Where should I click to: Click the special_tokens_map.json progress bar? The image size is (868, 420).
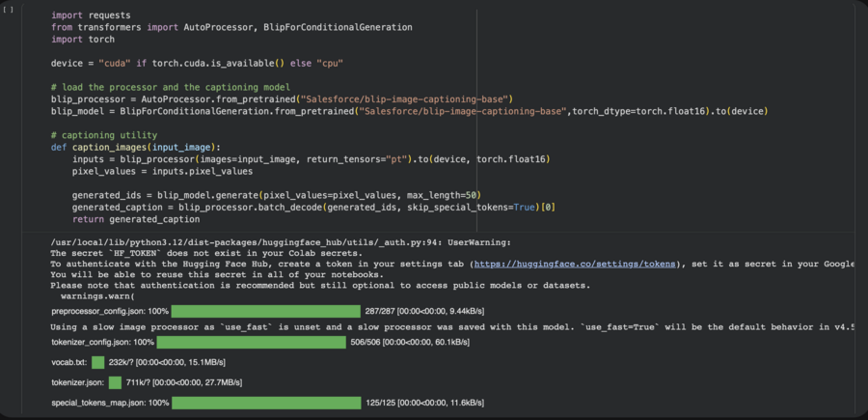click(x=265, y=403)
